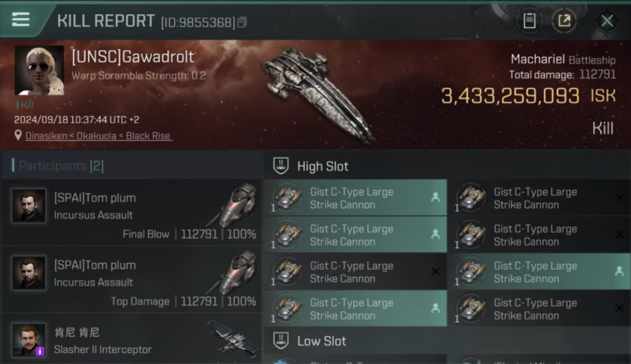Click person icon on highlighted right-column cannon

click(x=619, y=272)
